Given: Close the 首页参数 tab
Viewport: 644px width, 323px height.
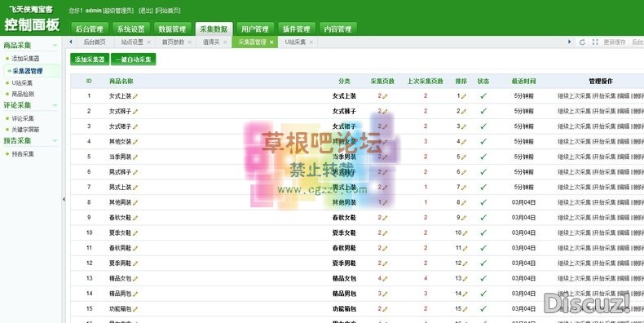Looking at the screenshot, I should click(x=189, y=42).
